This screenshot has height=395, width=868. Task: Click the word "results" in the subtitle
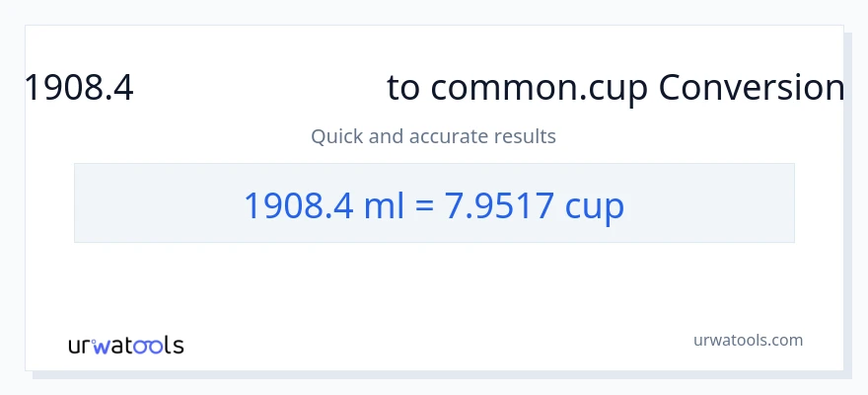click(x=526, y=136)
